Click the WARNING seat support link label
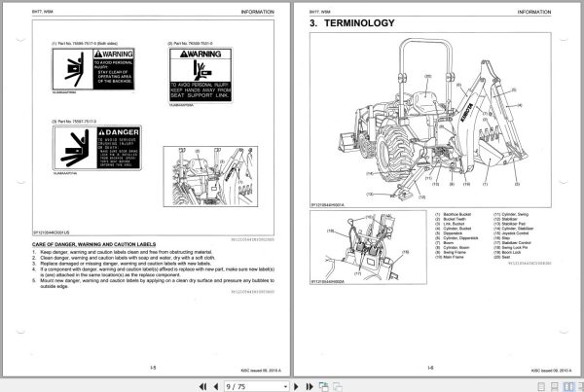This screenshot has width=584, height=392. 201,76
